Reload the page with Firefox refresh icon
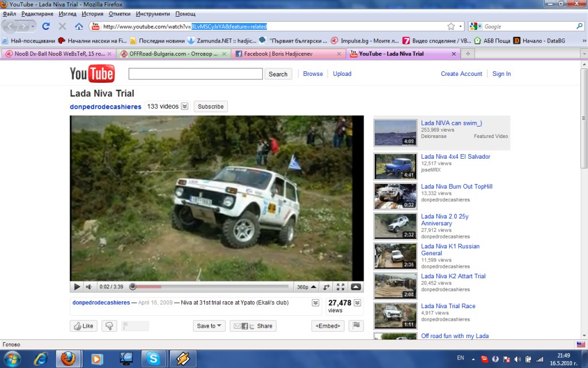Viewport: 588px width, 368px height. [46, 26]
